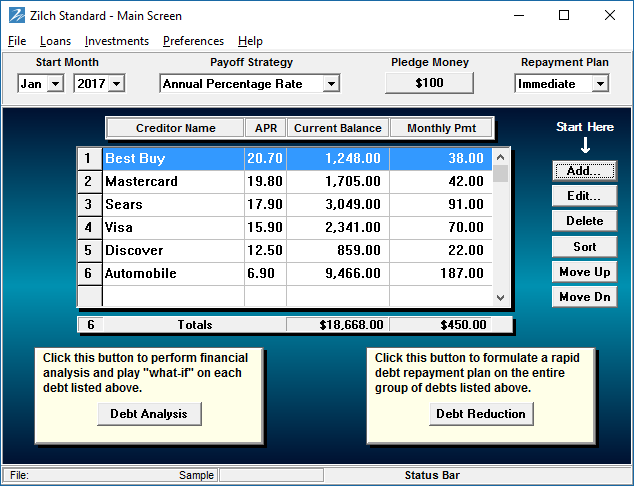This screenshot has height=486, width=634.
Task: Click row number 5 header
Action: tap(89, 251)
